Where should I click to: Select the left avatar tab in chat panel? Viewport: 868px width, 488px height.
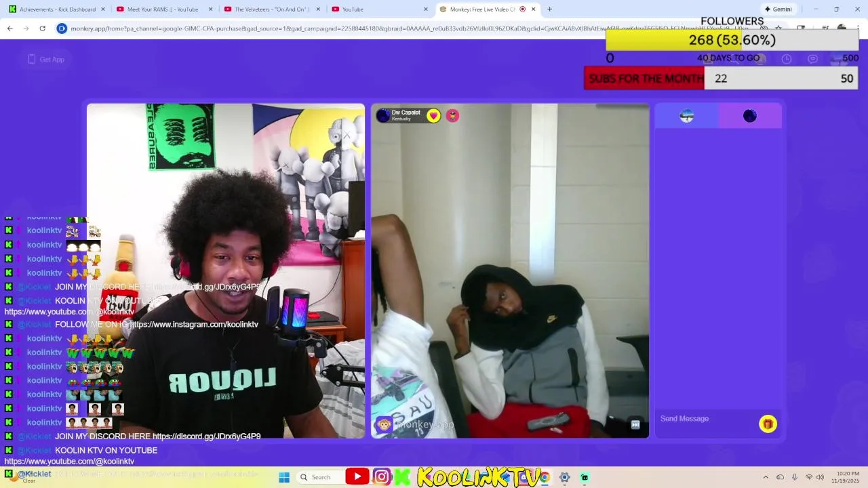[x=686, y=116]
